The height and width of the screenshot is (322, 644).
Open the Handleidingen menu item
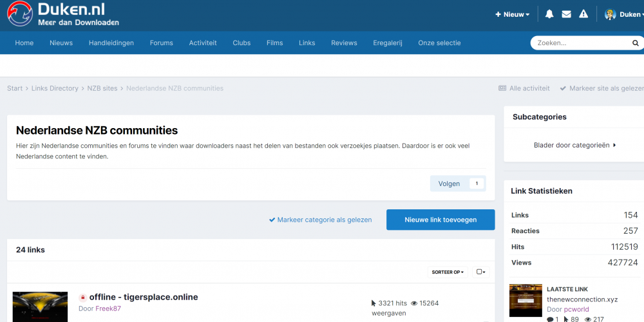pyautogui.click(x=111, y=43)
